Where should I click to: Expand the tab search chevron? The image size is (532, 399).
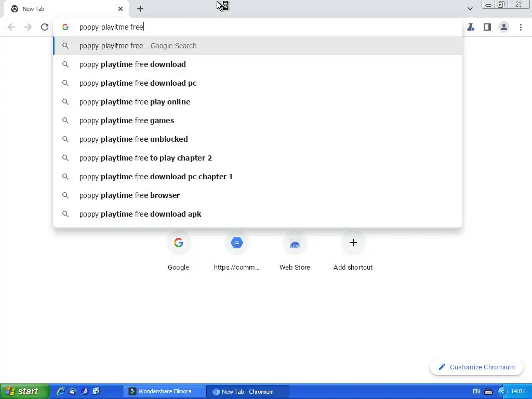470,9
